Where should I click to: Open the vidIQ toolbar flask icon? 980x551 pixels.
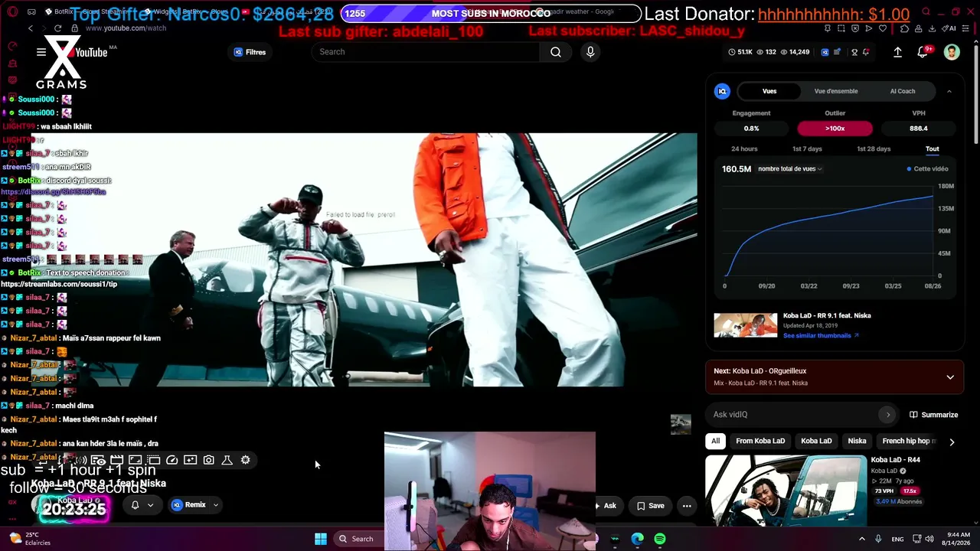click(227, 460)
